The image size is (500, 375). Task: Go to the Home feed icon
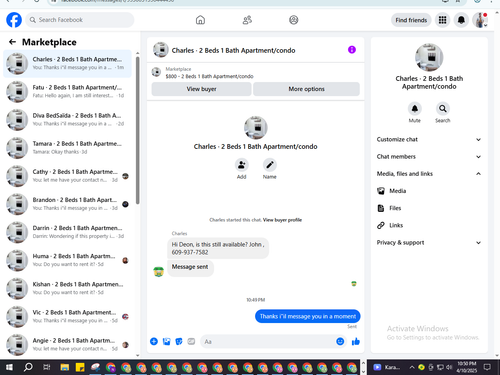tap(200, 20)
